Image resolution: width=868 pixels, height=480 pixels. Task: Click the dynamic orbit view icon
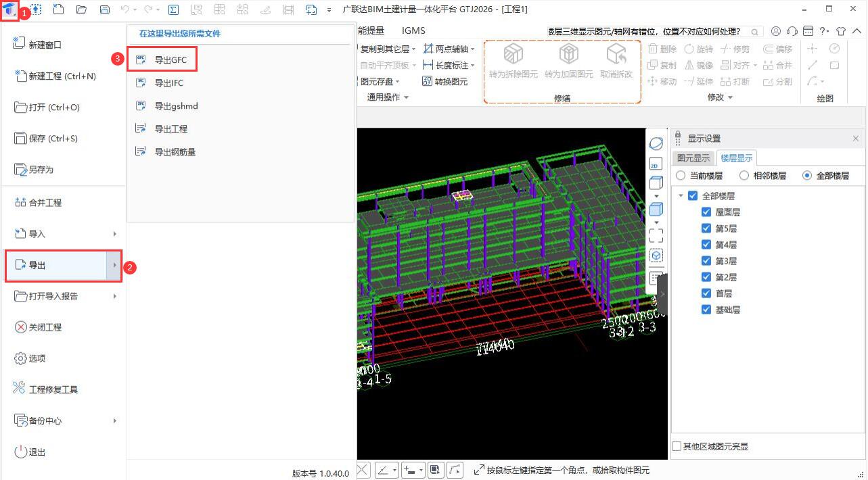656,143
